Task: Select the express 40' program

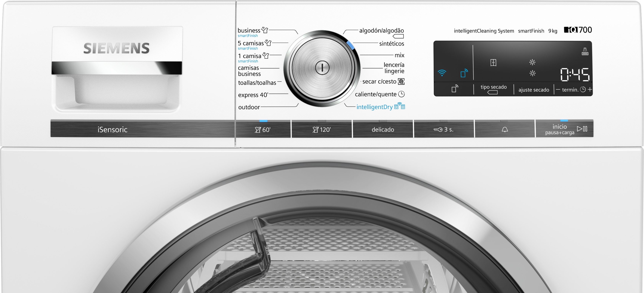Action: 253,95
